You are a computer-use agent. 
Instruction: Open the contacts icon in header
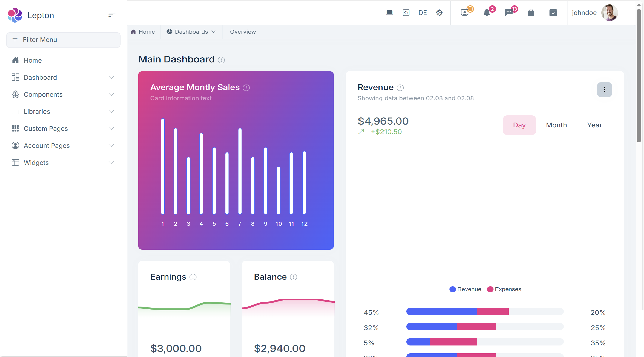click(464, 13)
